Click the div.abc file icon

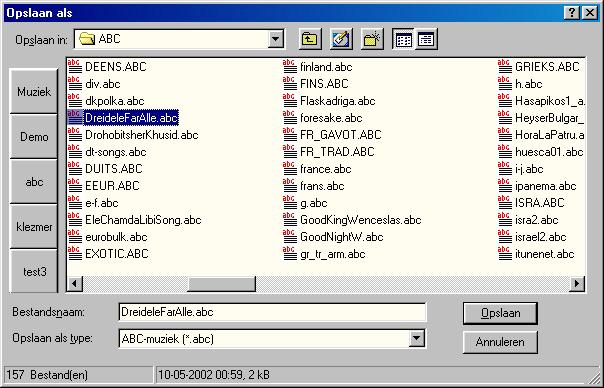pos(75,84)
